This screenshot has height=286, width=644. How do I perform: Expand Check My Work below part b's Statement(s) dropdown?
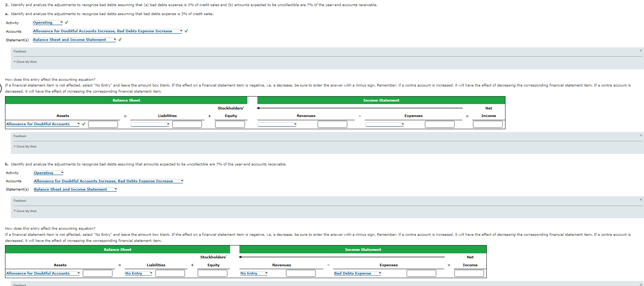click(25, 211)
